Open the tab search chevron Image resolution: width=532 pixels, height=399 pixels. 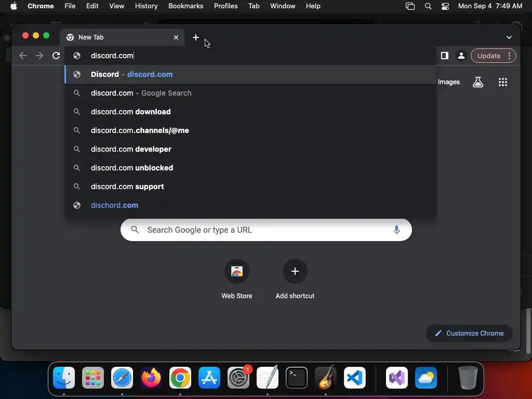(x=509, y=37)
